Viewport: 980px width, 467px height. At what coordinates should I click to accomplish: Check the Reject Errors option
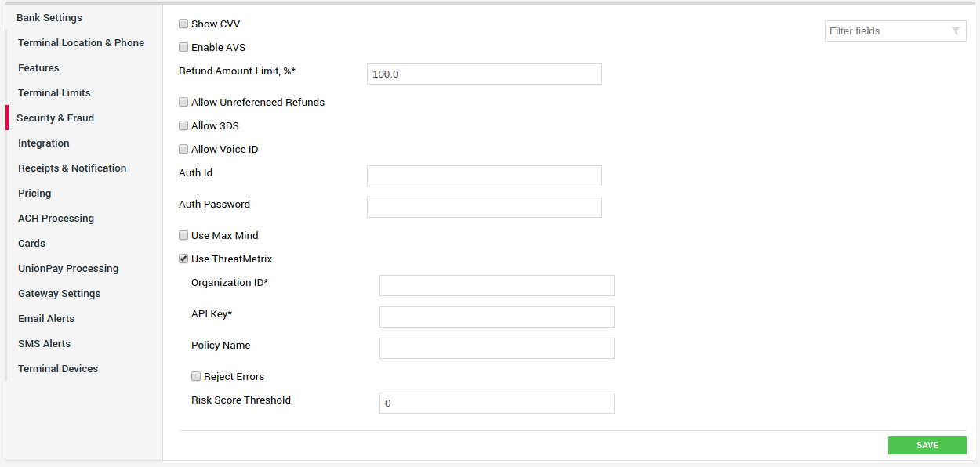click(196, 376)
